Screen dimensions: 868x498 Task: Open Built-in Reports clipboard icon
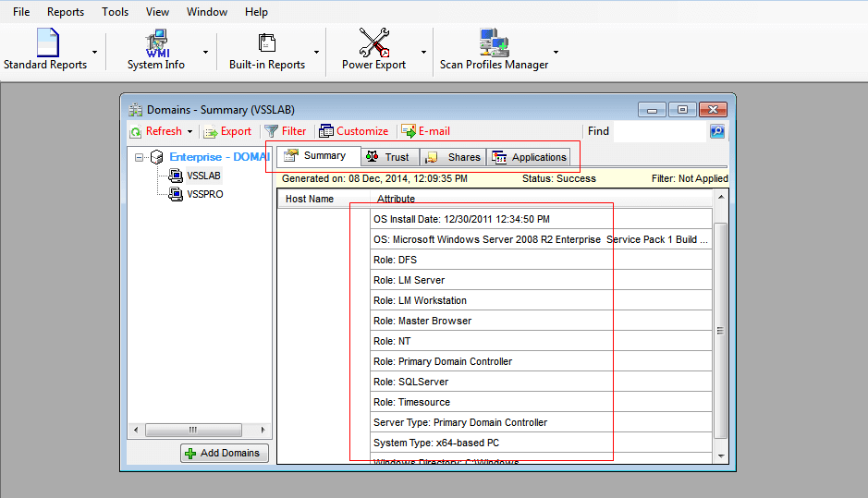click(267, 43)
